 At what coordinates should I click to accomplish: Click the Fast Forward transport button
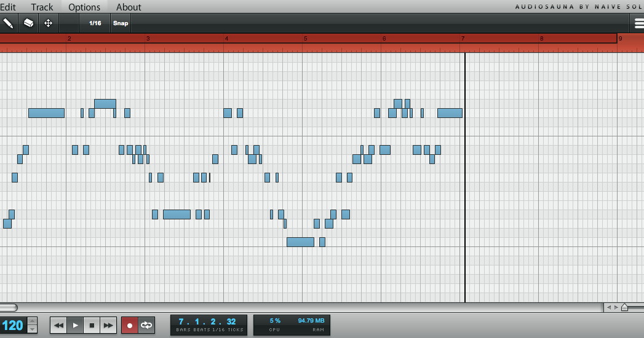[108, 325]
